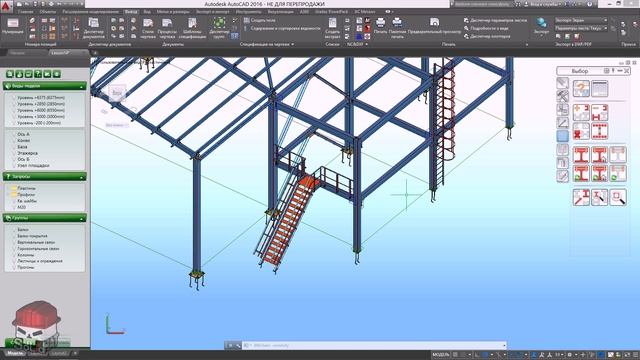640x360 pixels.
Task: Toggle view Уровень -200 in Виды модели
Action: point(39,122)
